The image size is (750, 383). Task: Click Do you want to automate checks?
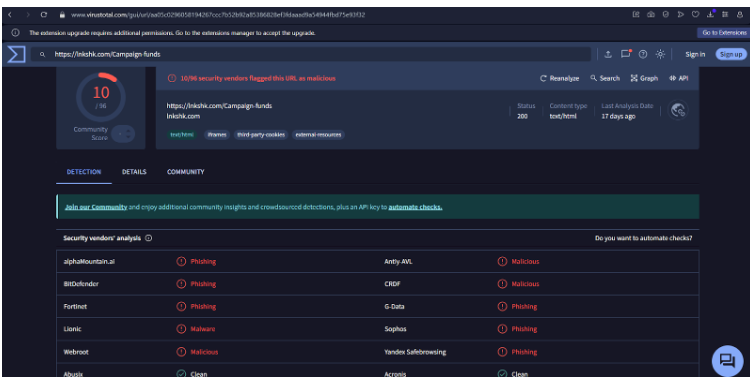click(643, 238)
